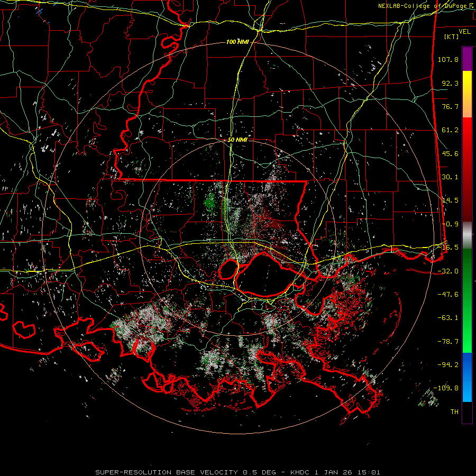476x476 pixels.
Task: Click the small oval lake west of large lake
Action: [228, 269]
